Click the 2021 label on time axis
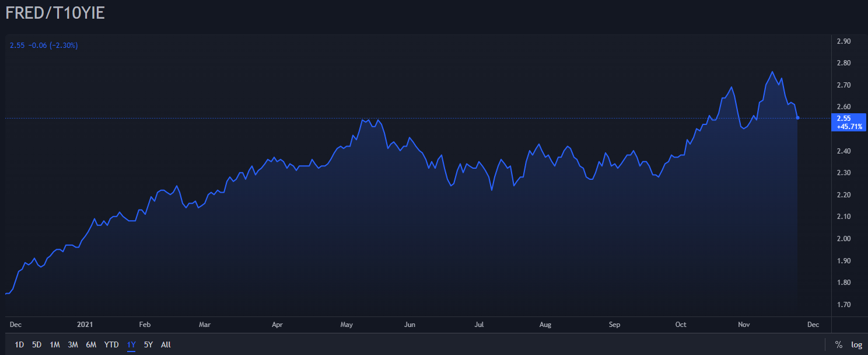 (85, 324)
